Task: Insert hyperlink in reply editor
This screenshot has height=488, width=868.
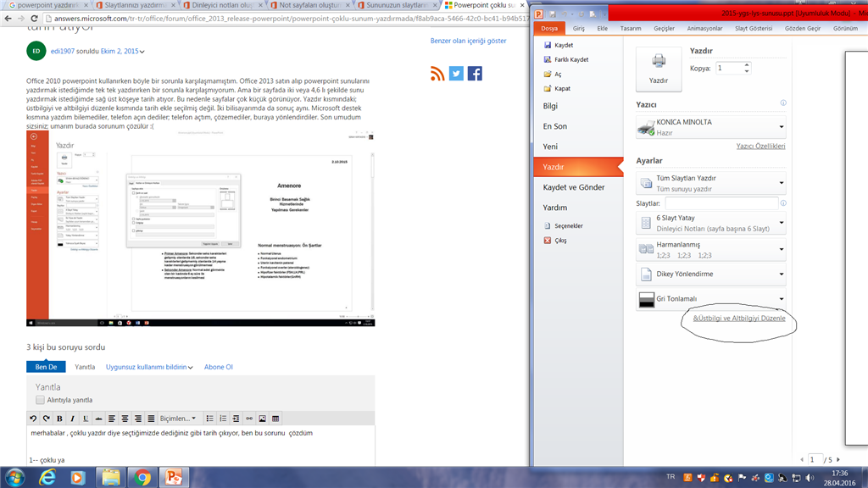Action: (x=249, y=419)
